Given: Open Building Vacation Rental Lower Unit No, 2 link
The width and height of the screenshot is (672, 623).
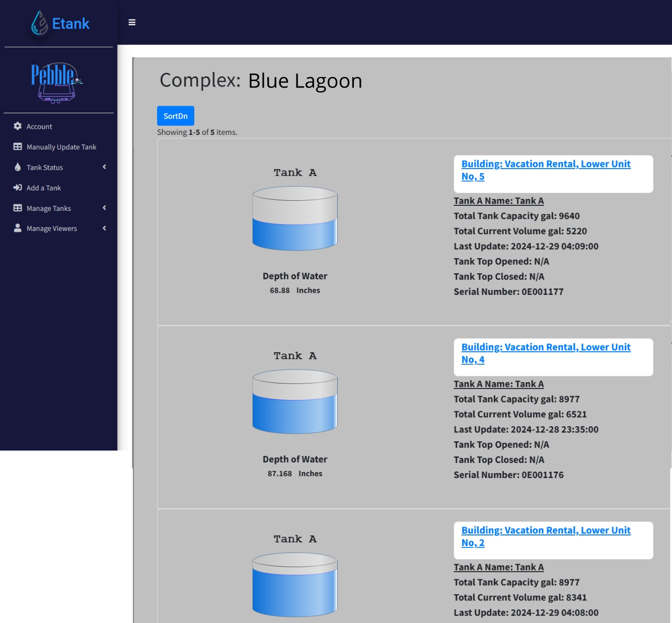Looking at the screenshot, I should point(546,536).
